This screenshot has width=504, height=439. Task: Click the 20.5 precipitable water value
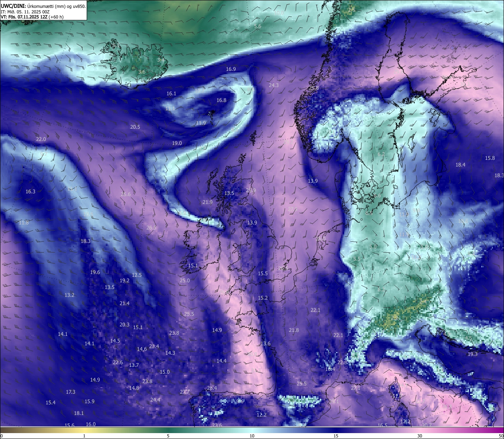135,127
